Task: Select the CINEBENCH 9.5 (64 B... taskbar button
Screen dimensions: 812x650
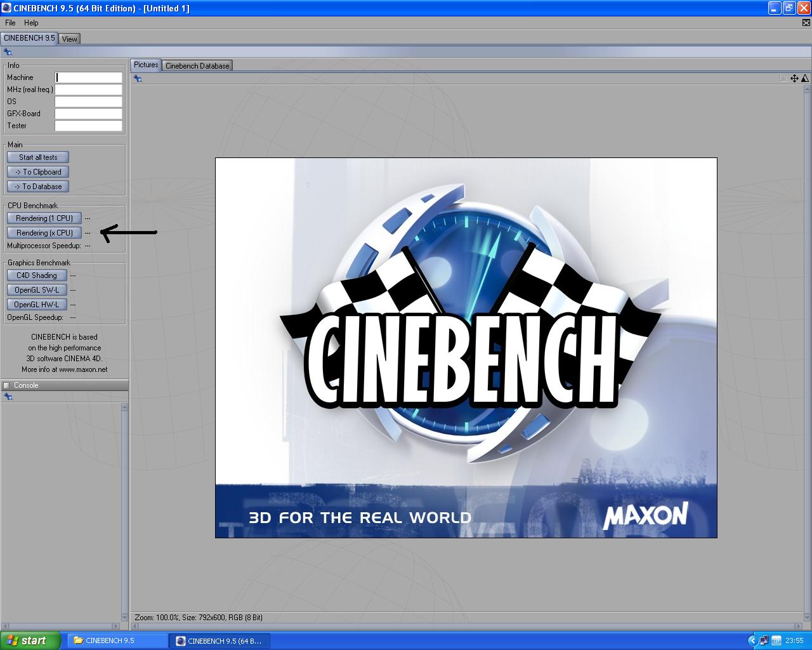Action: tap(219, 640)
